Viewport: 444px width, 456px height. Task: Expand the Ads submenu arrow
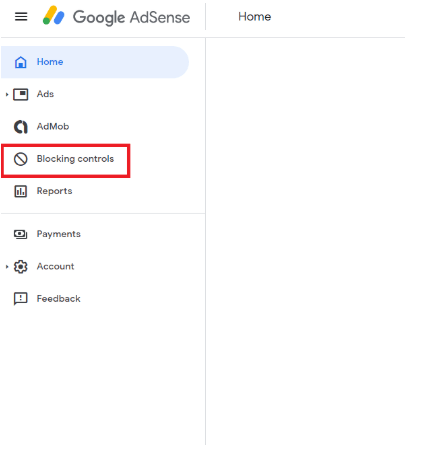pos(7,95)
